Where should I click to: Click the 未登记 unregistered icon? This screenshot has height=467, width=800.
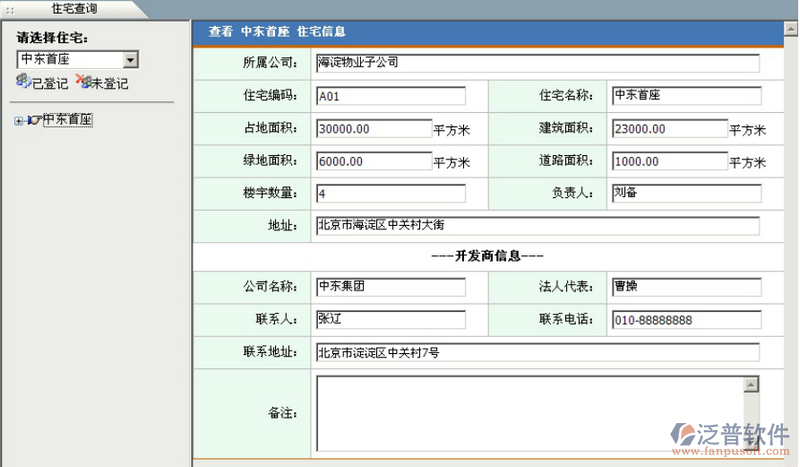tap(83, 82)
